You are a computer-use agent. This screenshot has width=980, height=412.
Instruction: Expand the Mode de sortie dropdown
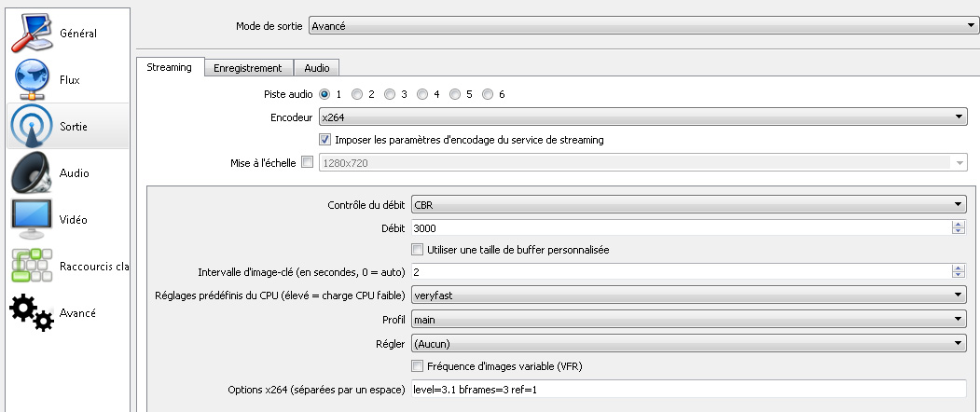pyautogui.click(x=643, y=26)
